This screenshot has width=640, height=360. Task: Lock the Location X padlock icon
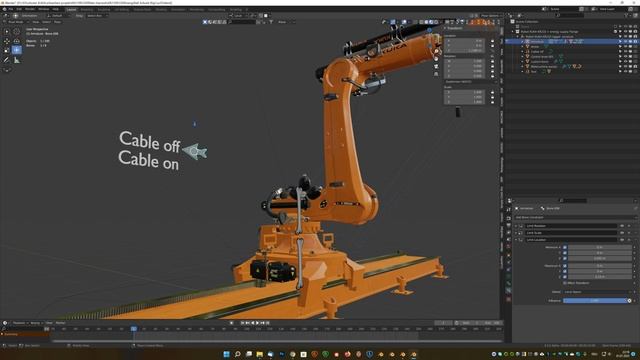coord(492,41)
